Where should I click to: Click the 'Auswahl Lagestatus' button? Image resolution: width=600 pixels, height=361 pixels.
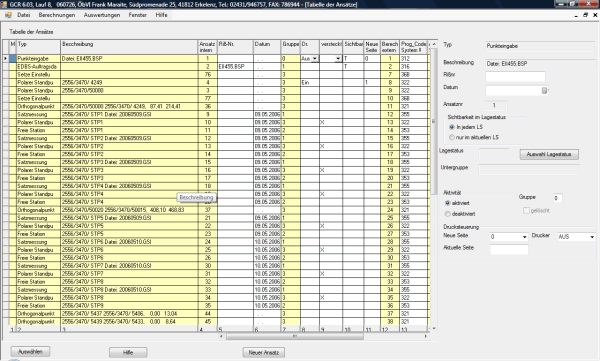[x=549, y=154]
